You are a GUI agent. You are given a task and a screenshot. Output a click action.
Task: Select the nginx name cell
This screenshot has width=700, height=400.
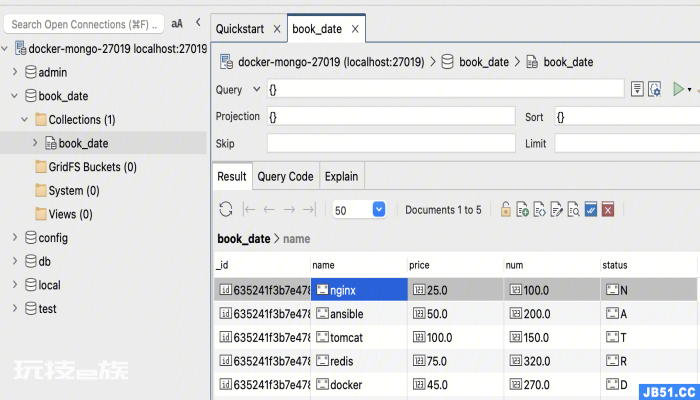click(x=359, y=290)
